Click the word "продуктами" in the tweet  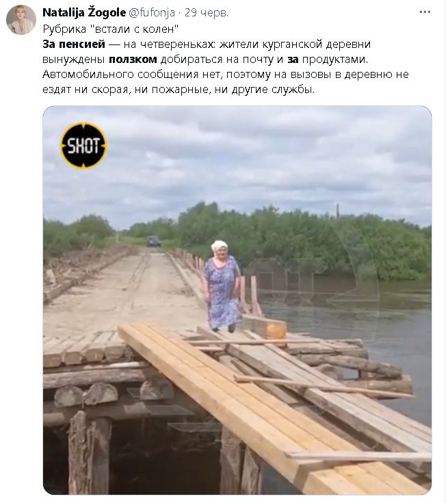(334, 60)
